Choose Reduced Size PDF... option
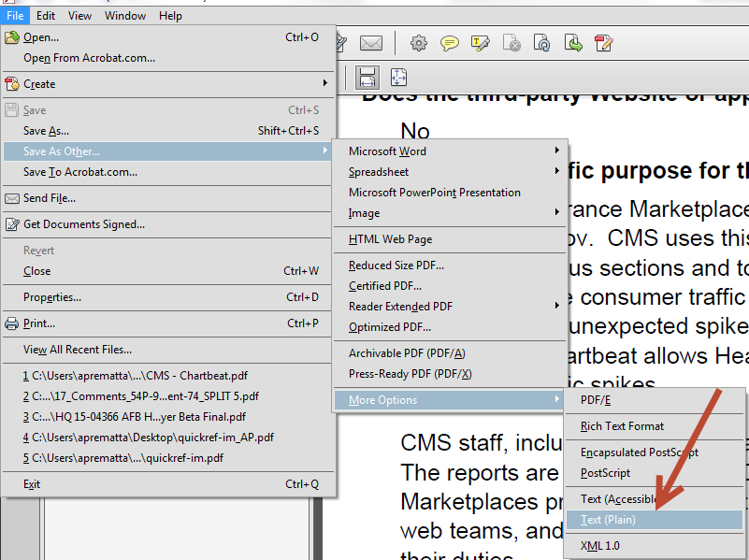The image size is (749, 560). [x=396, y=266]
